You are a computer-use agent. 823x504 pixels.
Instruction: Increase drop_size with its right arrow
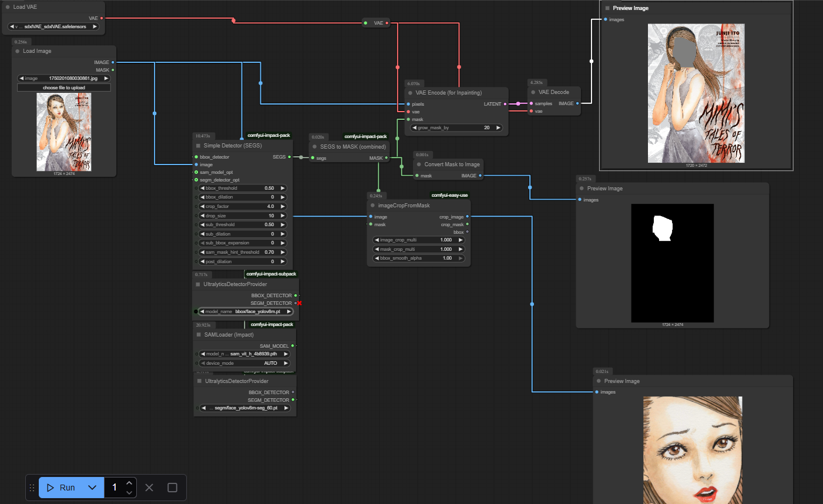click(x=283, y=216)
